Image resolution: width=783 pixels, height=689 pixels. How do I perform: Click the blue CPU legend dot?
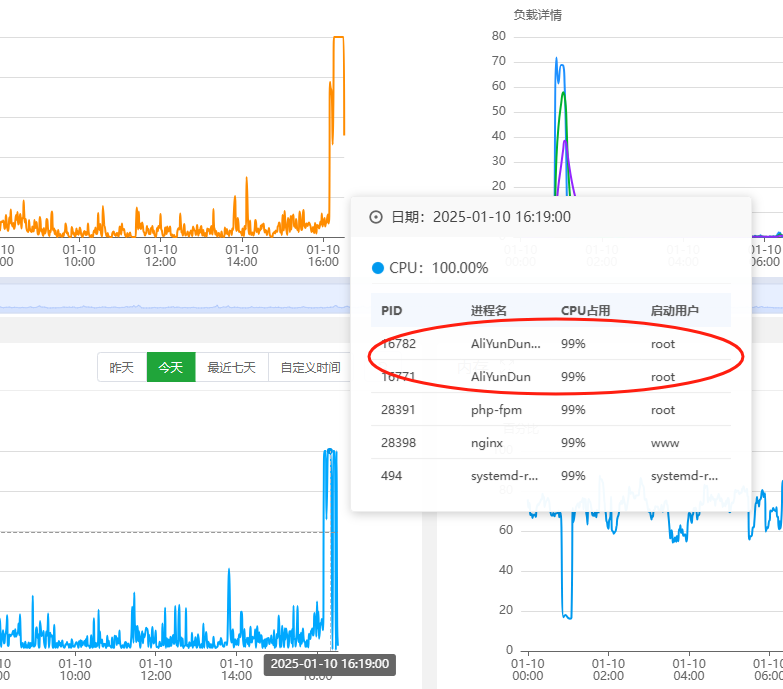point(378,268)
